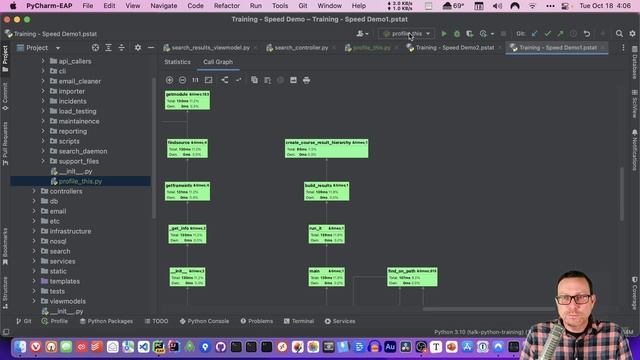
Task: Select the Call Graph tab
Action: [x=218, y=62]
